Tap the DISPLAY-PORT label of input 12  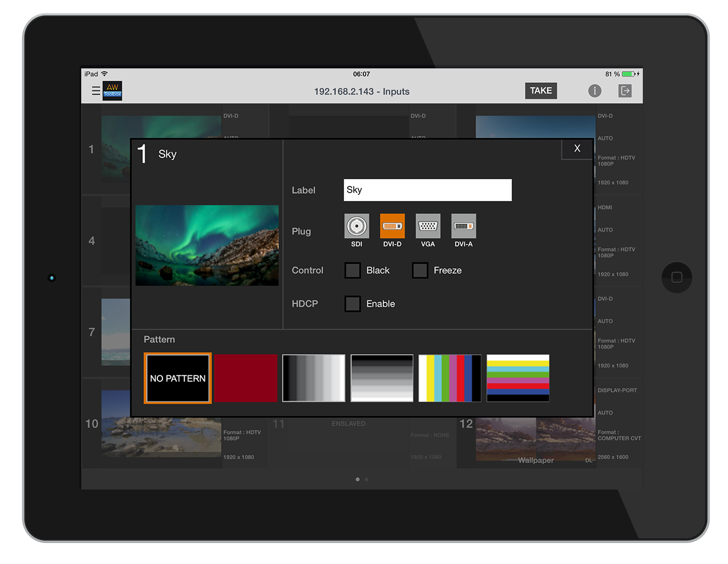pos(617,390)
